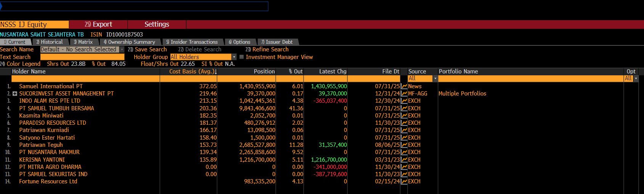Select Satyono Ester Hartati holder
644x194 pixels.
coord(47,138)
